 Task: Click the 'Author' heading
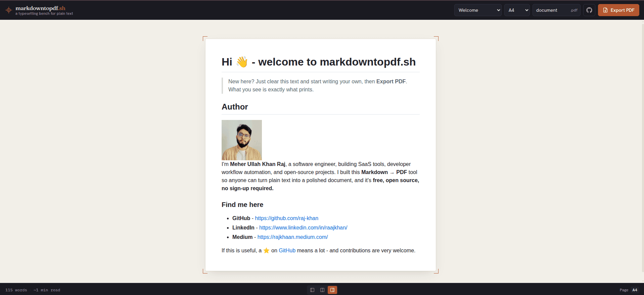point(235,107)
